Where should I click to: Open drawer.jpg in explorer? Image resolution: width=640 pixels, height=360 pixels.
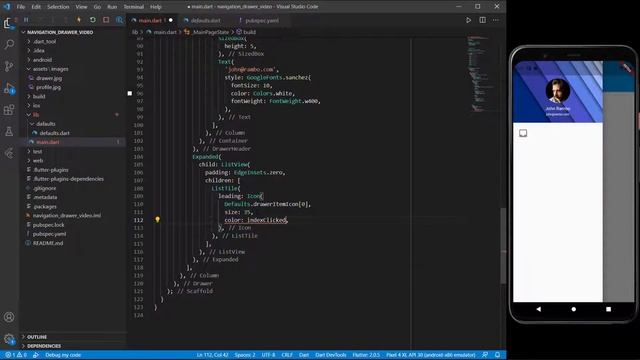[49, 78]
